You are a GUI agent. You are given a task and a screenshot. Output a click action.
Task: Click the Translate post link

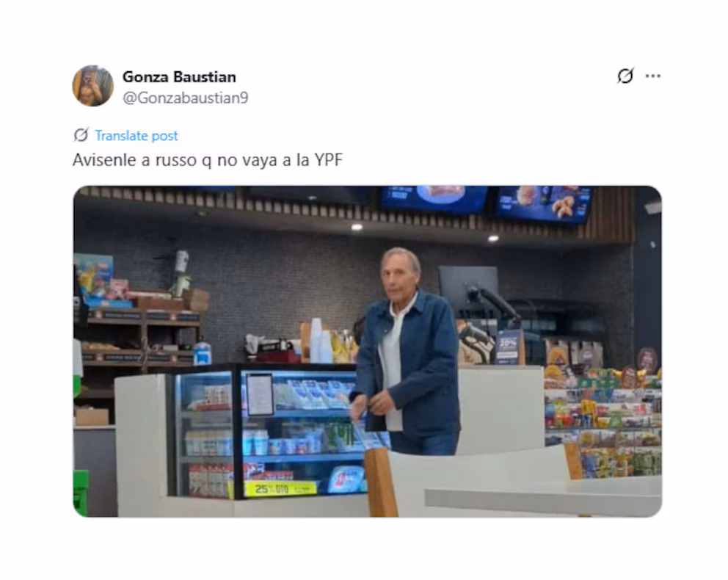(x=136, y=136)
